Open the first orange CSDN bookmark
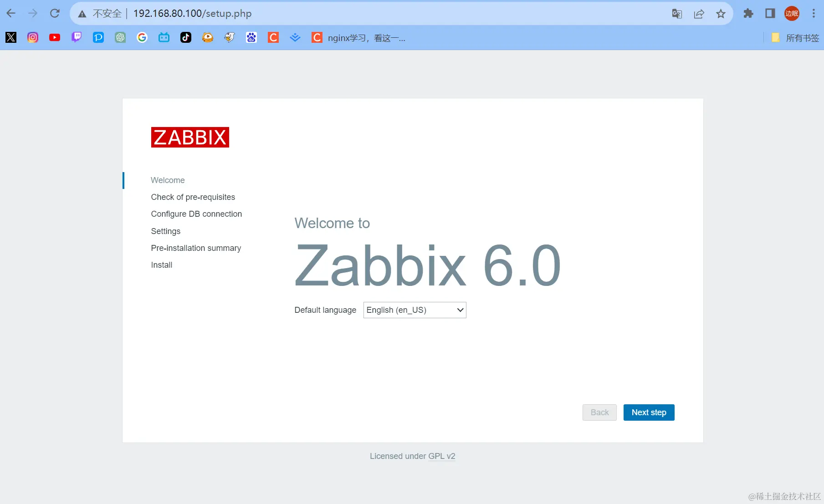The image size is (824, 504). [x=273, y=37]
